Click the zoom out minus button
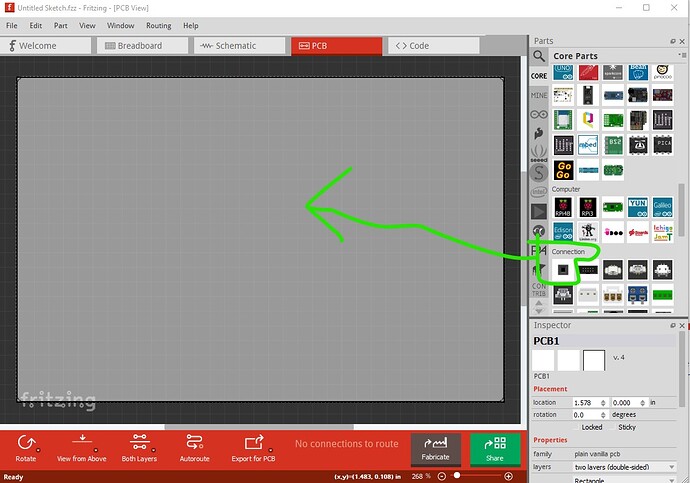690x483 pixels. click(x=442, y=476)
